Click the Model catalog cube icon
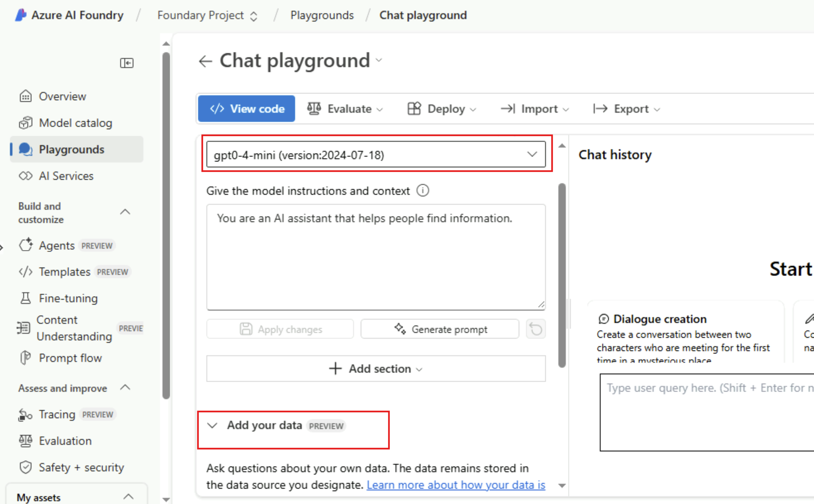The height and width of the screenshot is (504, 814). [26, 123]
